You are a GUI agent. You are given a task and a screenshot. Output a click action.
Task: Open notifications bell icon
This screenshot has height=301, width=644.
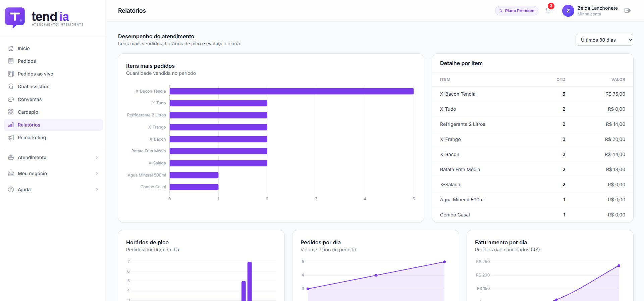click(548, 11)
